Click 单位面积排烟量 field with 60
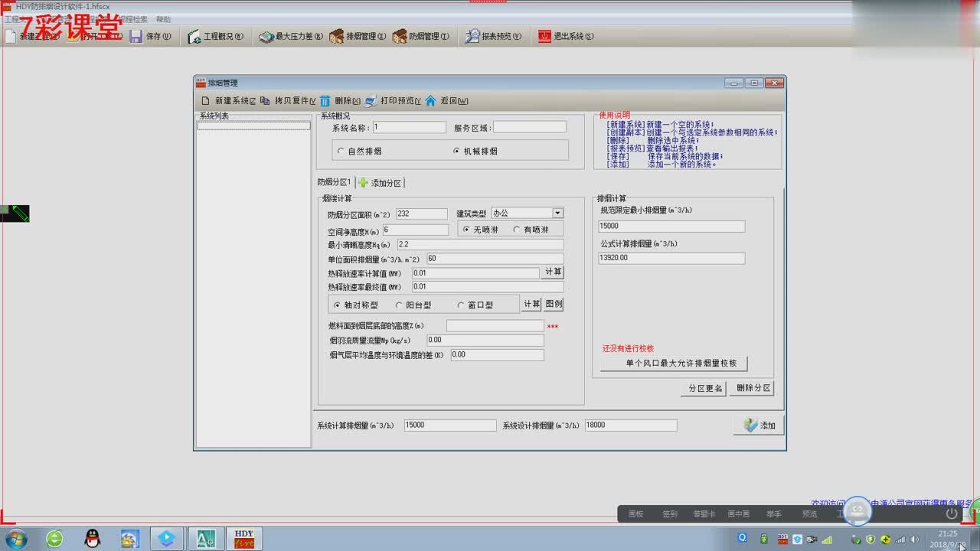The image size is (980, 551). pos(495,259)
